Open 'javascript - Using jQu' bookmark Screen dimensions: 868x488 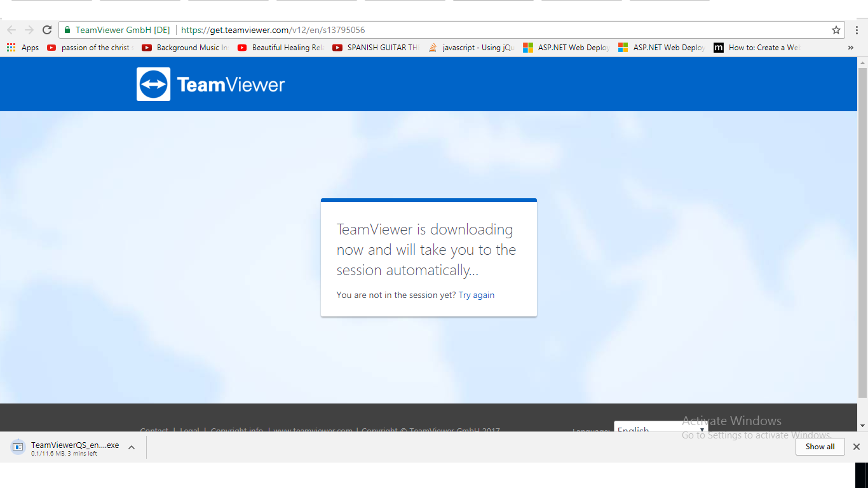click(x=471, y=48)
